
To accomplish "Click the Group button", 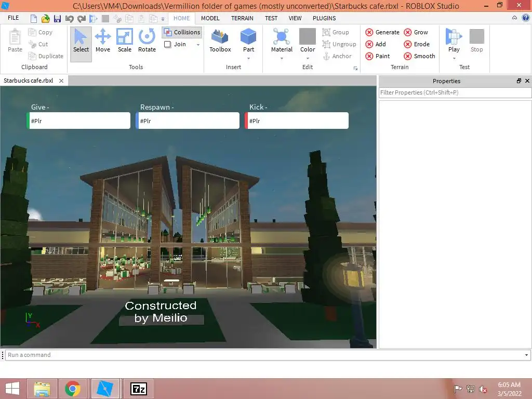I will point(336,32).
